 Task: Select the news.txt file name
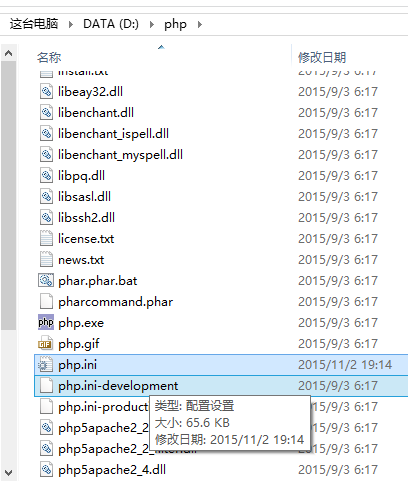[81, 260]
